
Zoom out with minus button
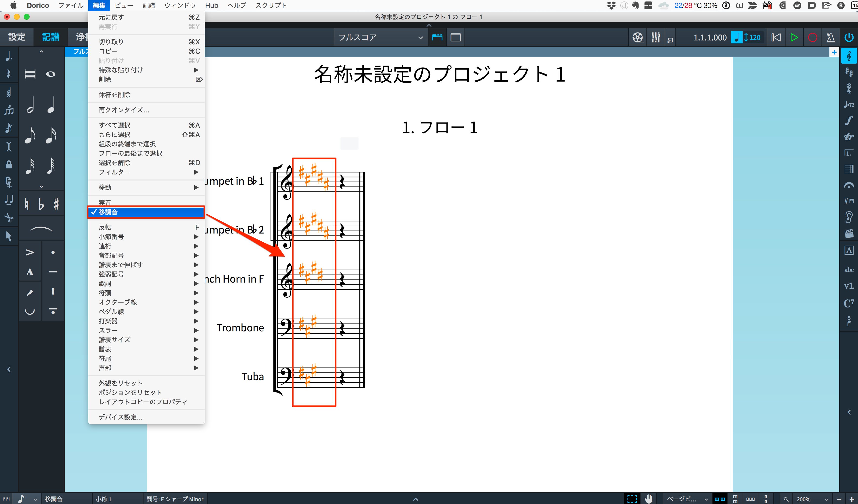pos(839,499)
